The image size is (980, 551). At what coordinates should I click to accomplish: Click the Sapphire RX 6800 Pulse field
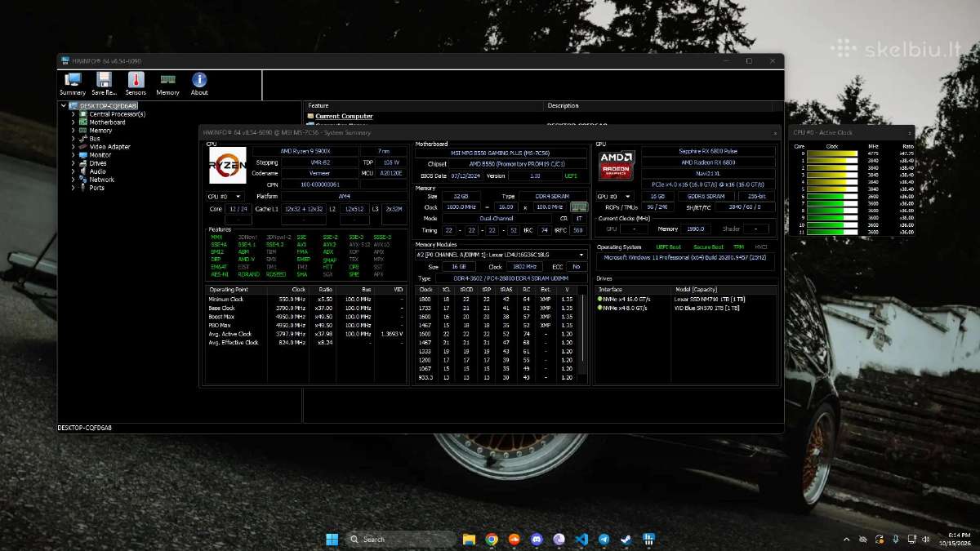pyautogui.click(x=707, y=151)
